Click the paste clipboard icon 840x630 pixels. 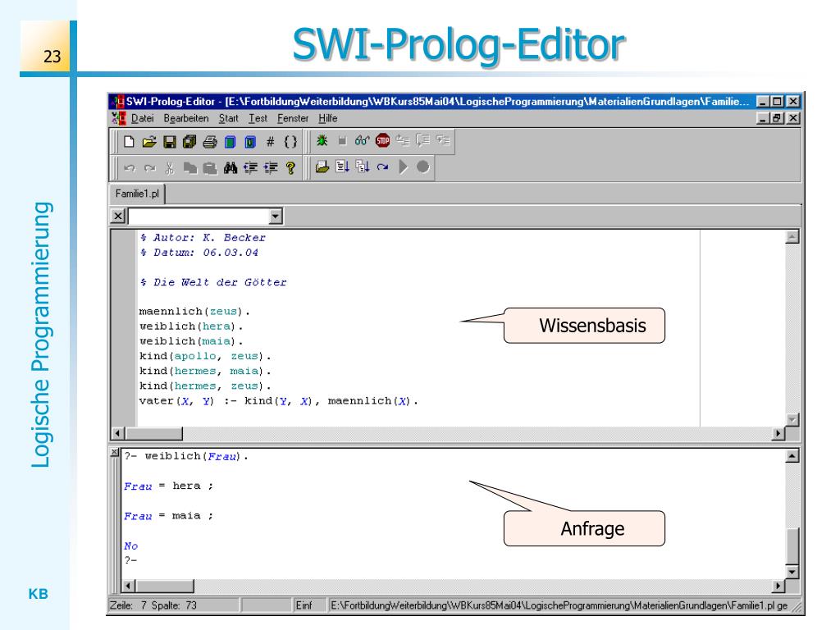210,168
